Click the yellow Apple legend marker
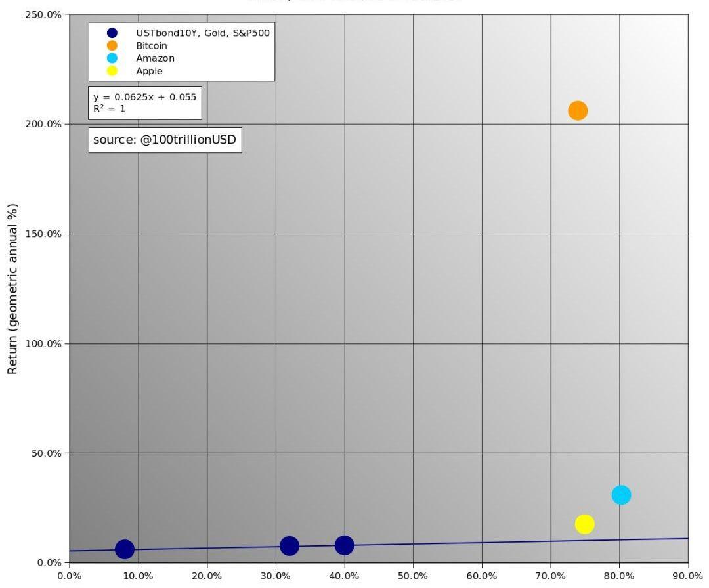 112,71
